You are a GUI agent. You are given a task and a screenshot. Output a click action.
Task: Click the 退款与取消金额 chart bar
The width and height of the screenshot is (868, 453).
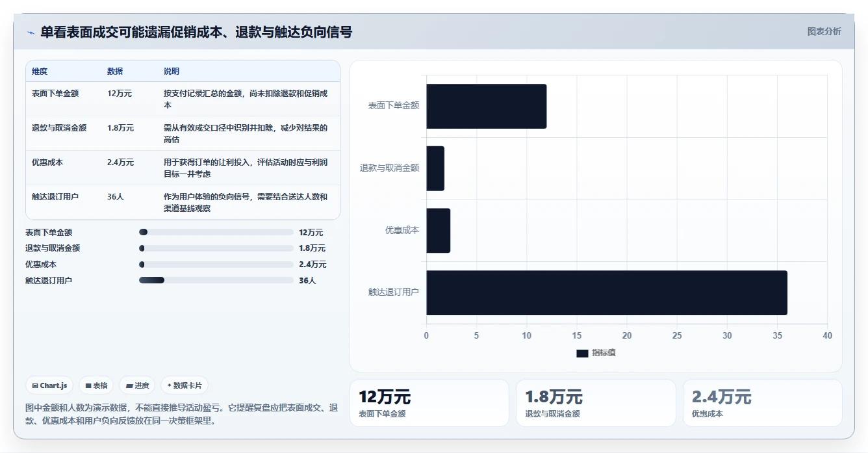pos(435,168)
